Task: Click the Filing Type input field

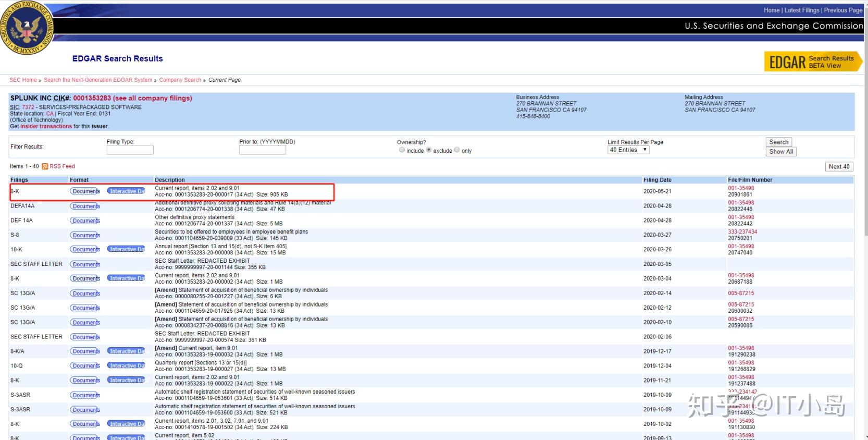Action: 130,150
